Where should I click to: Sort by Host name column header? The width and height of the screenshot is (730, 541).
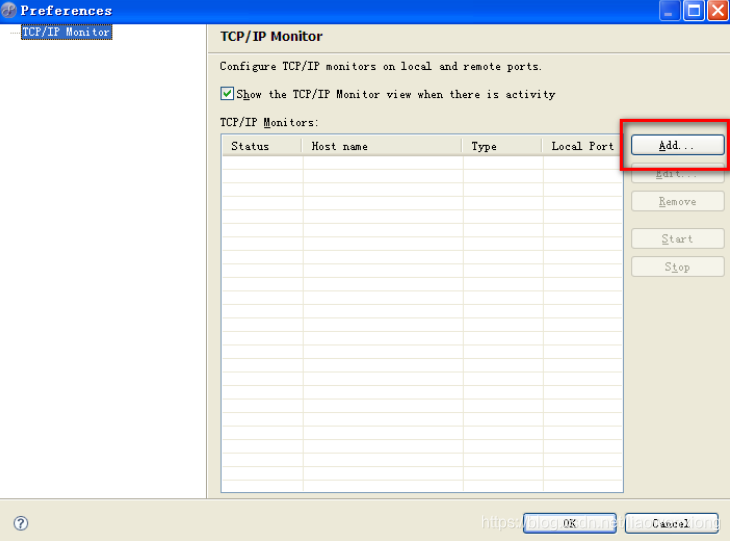382,146
